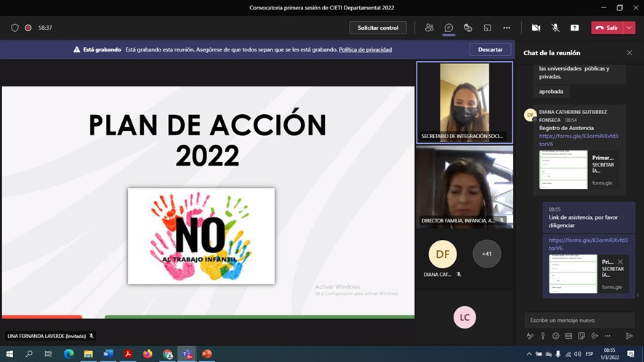Type in the Escribe un mensaje nuevo field

pos(579,320)
